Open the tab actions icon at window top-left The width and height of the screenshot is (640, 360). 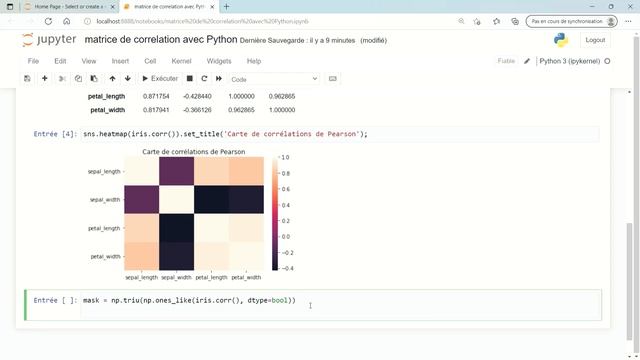(x=10, y=7)
